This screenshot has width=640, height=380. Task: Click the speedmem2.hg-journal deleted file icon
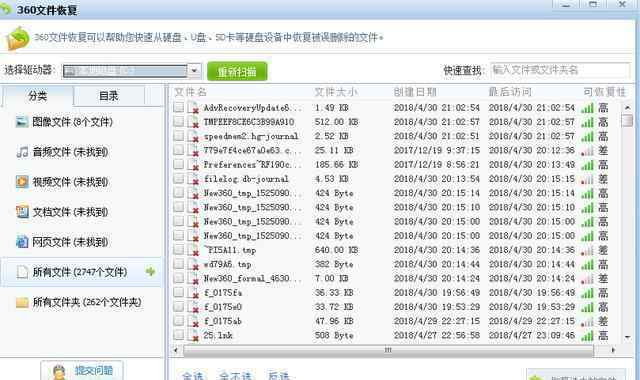click(x=193, y=136)
